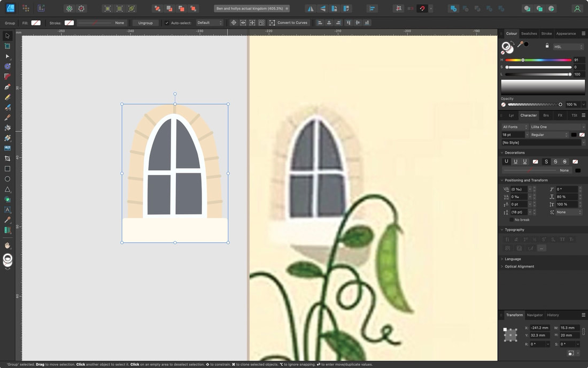This screenshot has height=368, width=588.
Task: Click the X position input field
Action: pyautogui.click(x=540, y=328)
